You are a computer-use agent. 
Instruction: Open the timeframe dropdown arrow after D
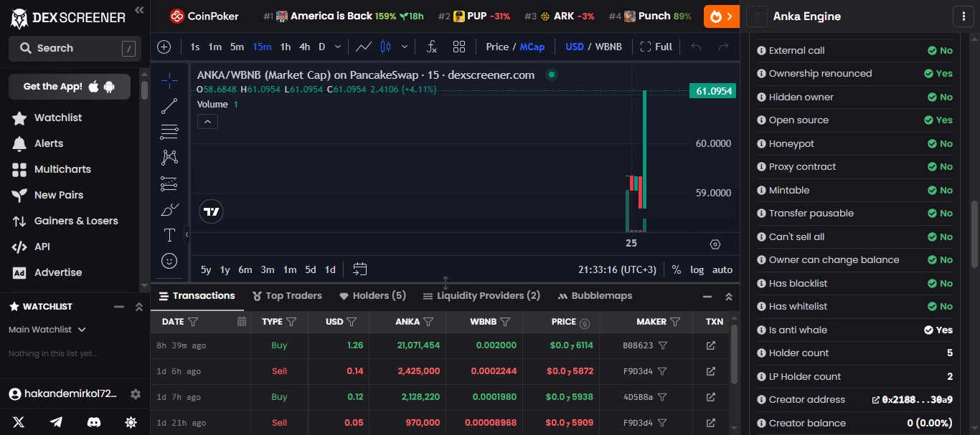(x=339, y=47)
